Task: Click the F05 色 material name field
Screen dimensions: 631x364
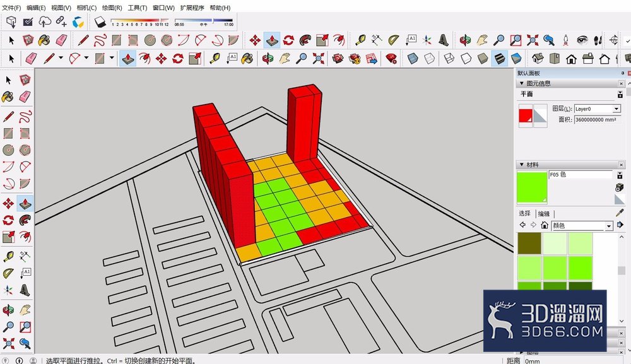Action: click(x=581, y=175)
